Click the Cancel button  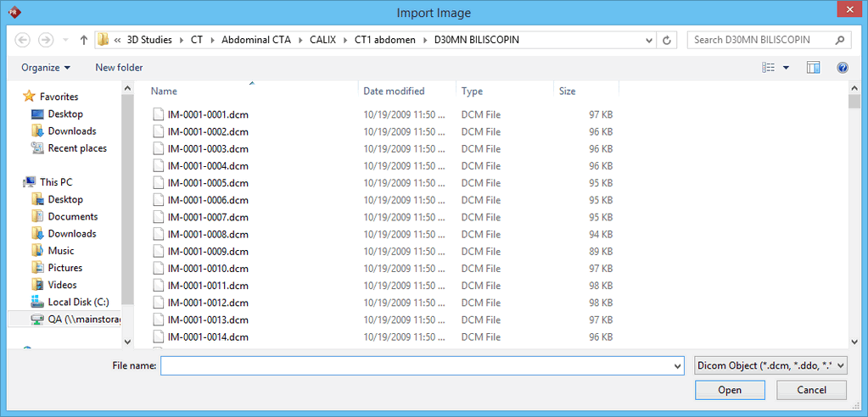[811, 390]
